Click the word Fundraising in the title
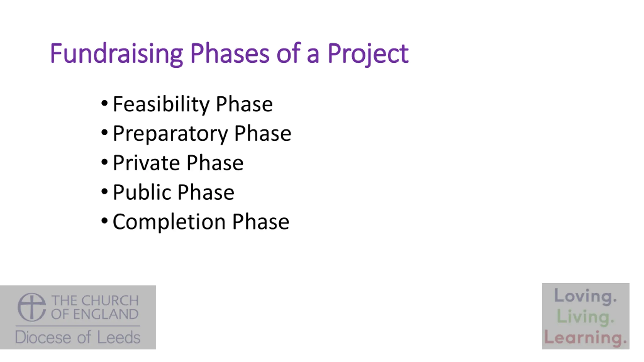This screenshot has width=644, height=362. click(116, 54)
